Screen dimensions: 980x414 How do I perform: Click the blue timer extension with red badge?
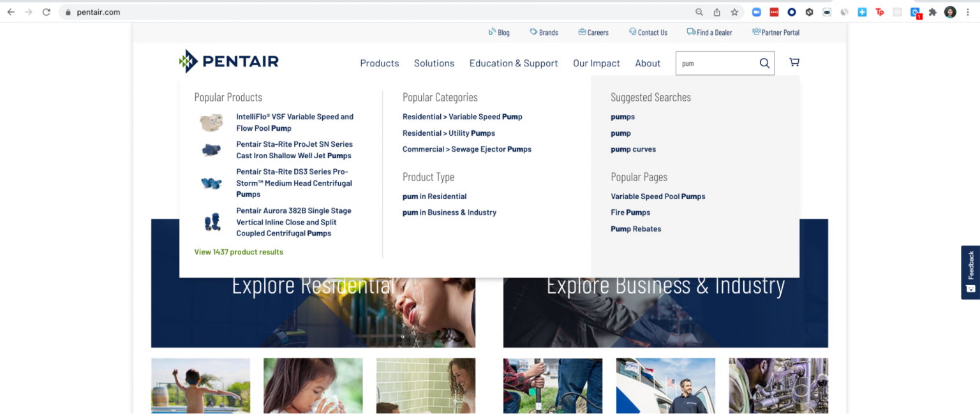(915, 13)
